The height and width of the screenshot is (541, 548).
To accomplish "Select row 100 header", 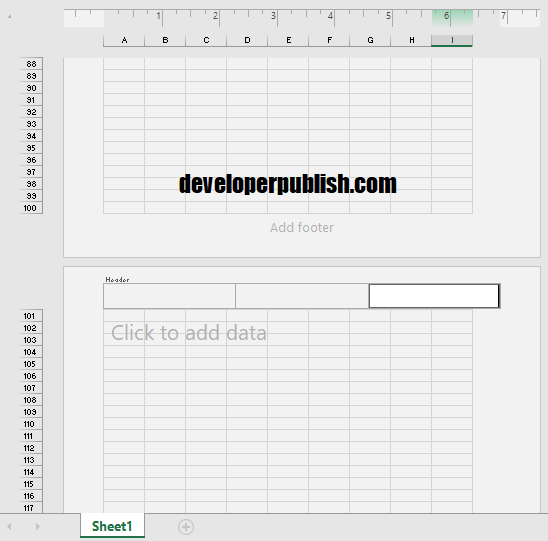I will pos(31,208).
